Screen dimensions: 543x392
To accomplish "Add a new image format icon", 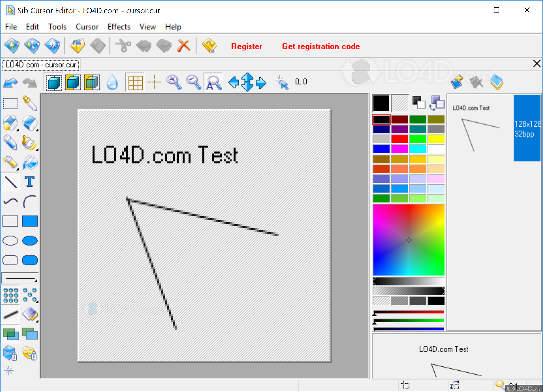I will [x=457, y=82].
